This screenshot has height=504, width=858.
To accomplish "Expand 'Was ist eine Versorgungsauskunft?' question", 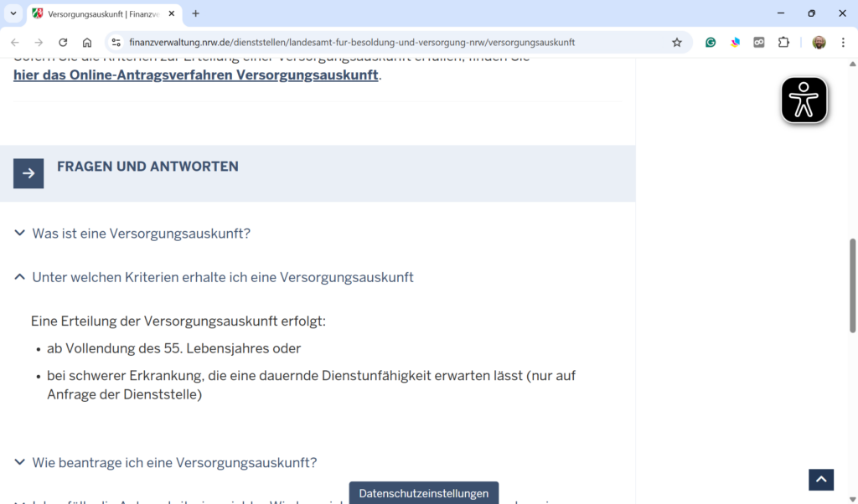I will coord(141,234).
